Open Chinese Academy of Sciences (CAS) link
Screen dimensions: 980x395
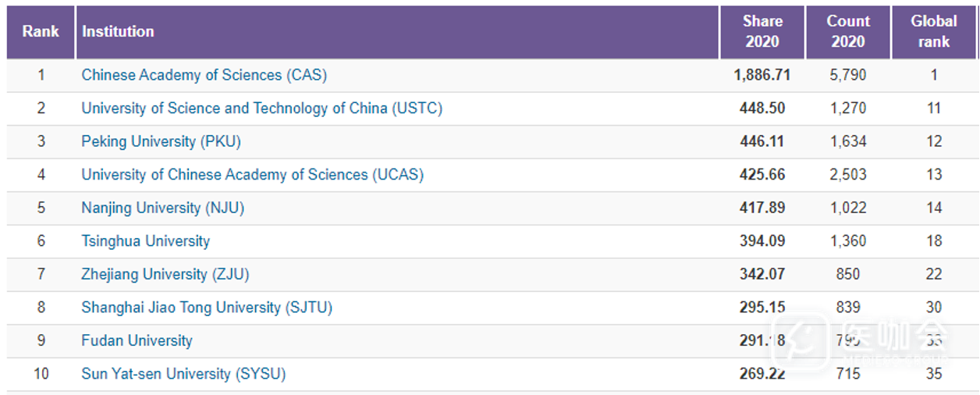click(204, 76)
